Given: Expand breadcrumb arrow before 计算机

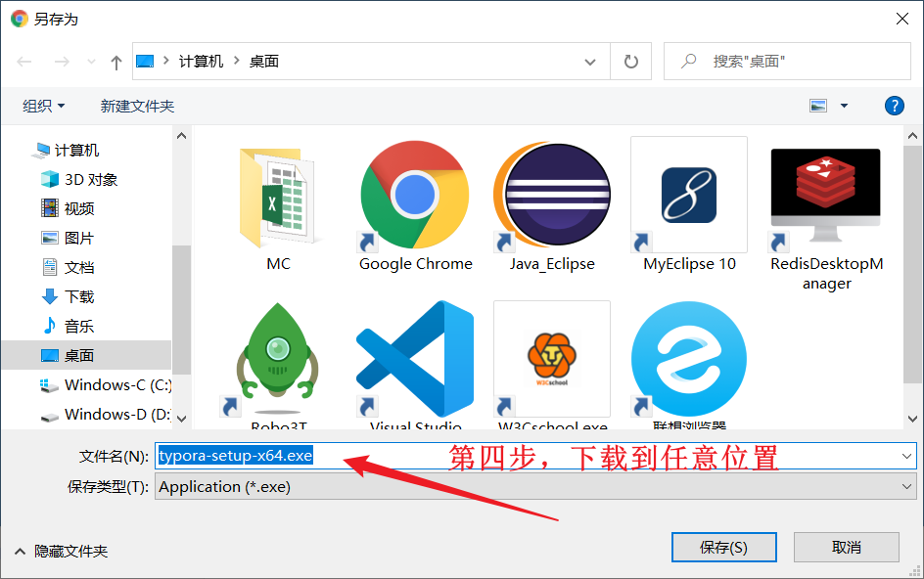Looking at the screenshot, I should 166,61.
